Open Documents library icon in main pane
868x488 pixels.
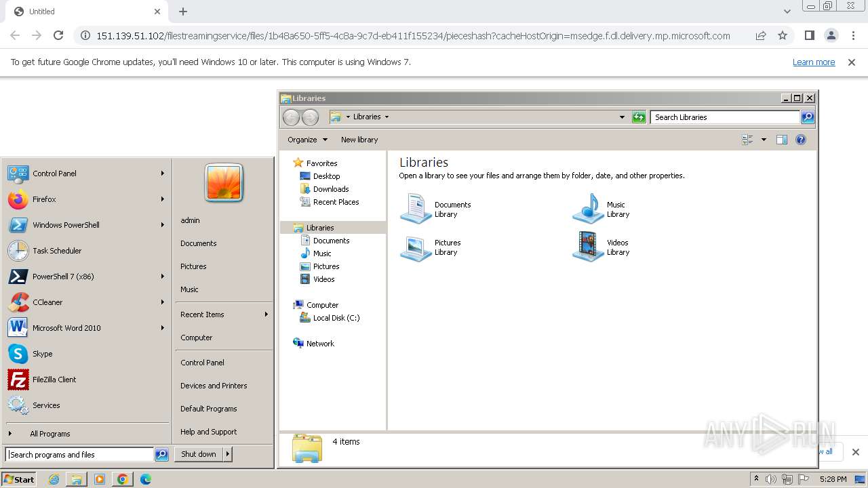[416, 208]
